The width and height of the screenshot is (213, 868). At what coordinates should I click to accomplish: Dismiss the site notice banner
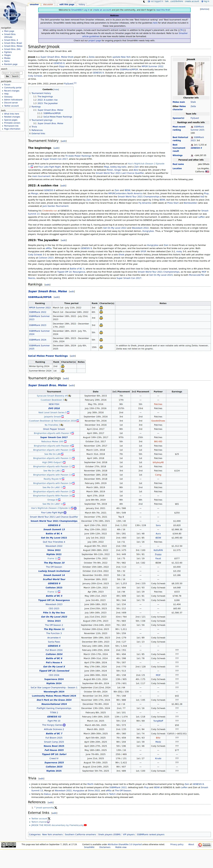pyautogui.click(x=205, y=9)
